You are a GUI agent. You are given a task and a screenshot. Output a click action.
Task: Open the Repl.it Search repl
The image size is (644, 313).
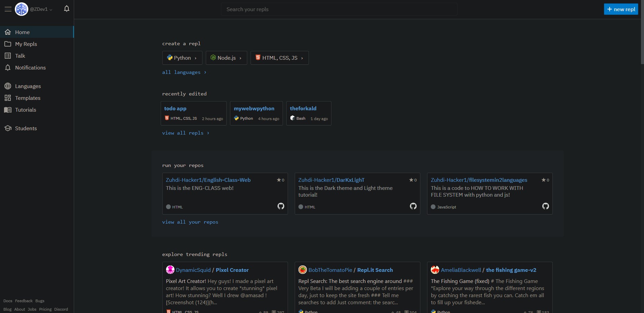[x=375, y=270]
